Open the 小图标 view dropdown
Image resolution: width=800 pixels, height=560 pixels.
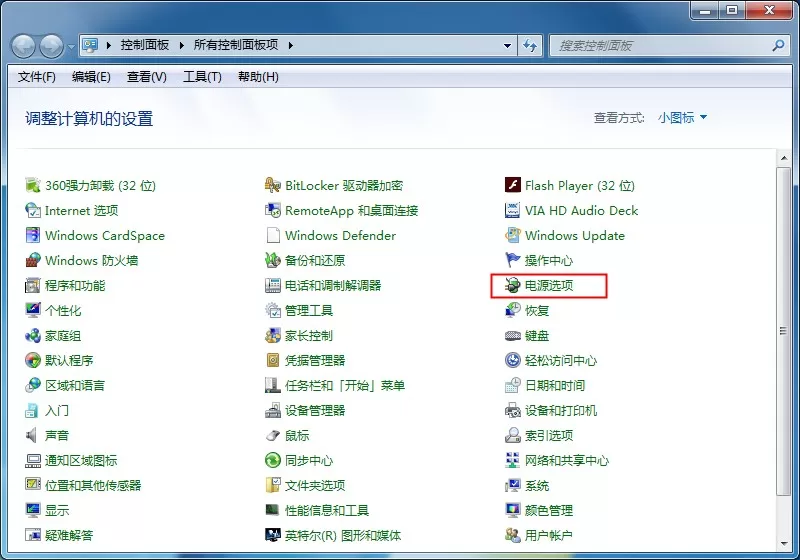(x=682, y=118)
